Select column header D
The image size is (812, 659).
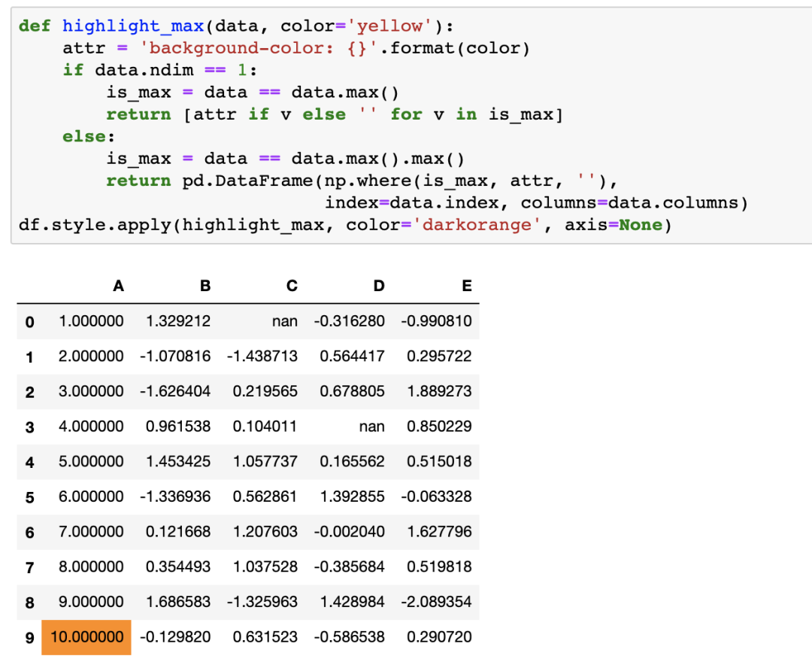(x=379, y=286)
